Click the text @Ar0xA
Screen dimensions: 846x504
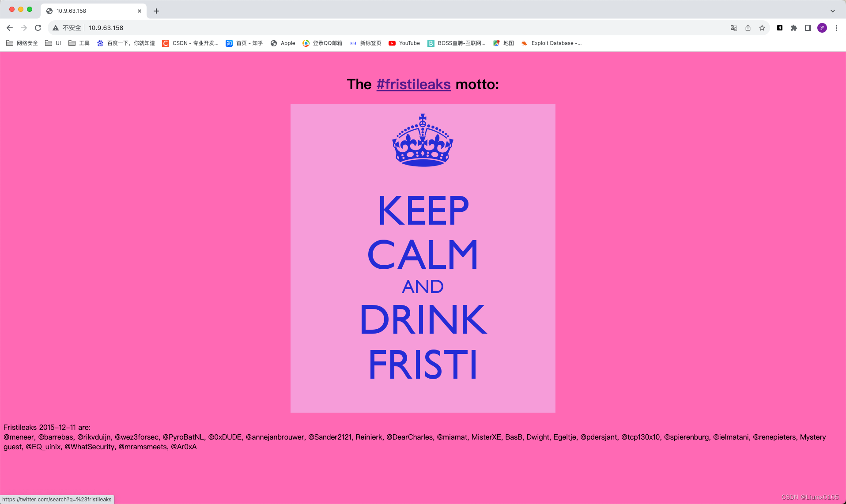184,447
